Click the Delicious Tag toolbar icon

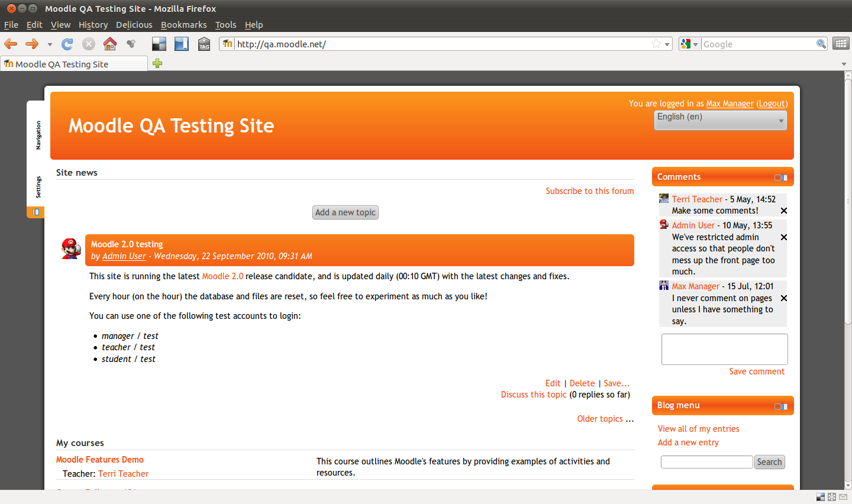pyautogui.click(x=204, y=44)
